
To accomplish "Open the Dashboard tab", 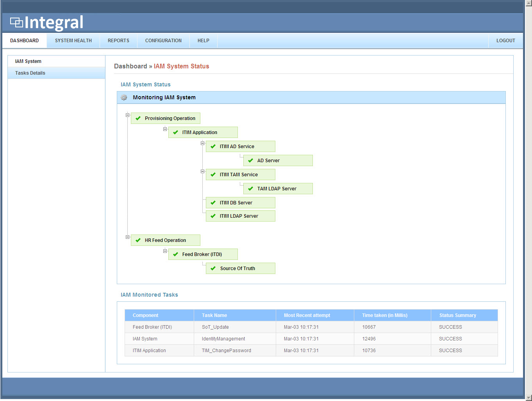I will 25,41.
